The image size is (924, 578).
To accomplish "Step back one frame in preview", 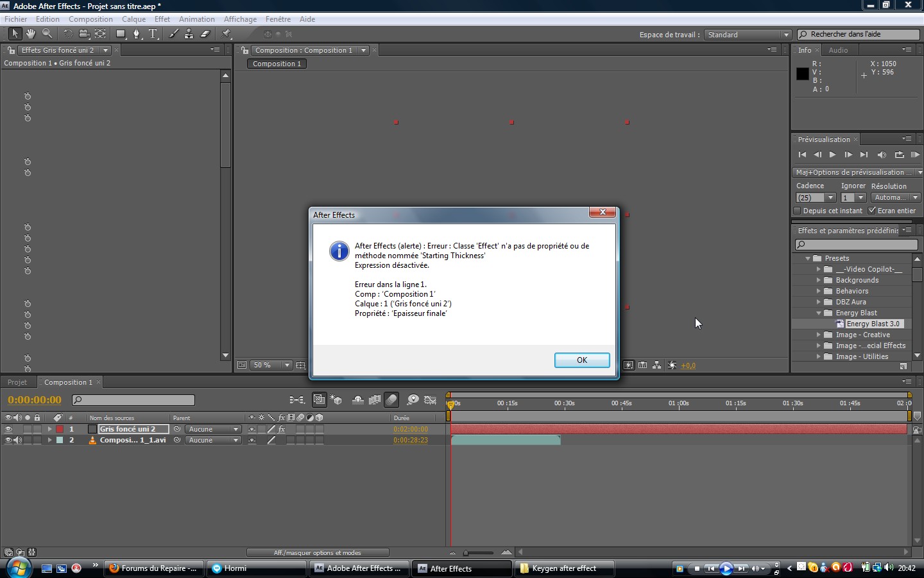I will pos(817,155).
